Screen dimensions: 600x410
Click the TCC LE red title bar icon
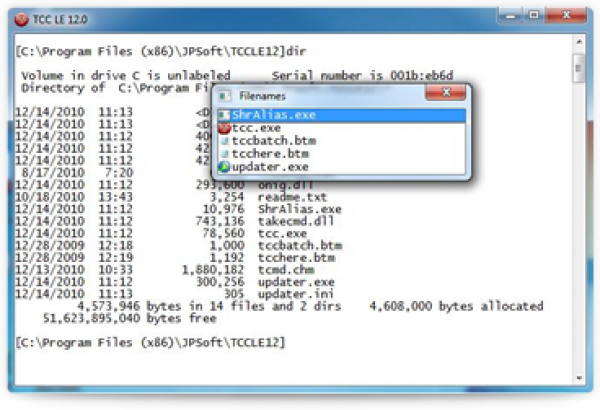tap(22, 20)
